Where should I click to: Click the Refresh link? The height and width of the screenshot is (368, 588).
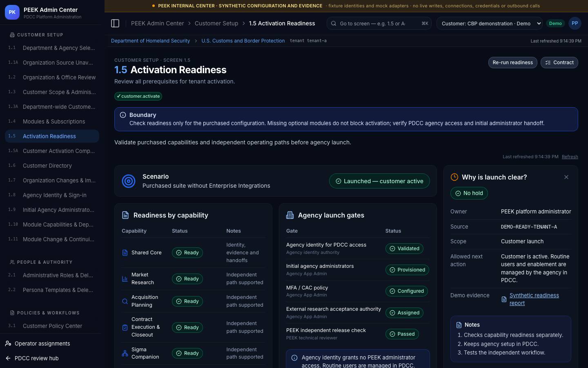(570, 157)
